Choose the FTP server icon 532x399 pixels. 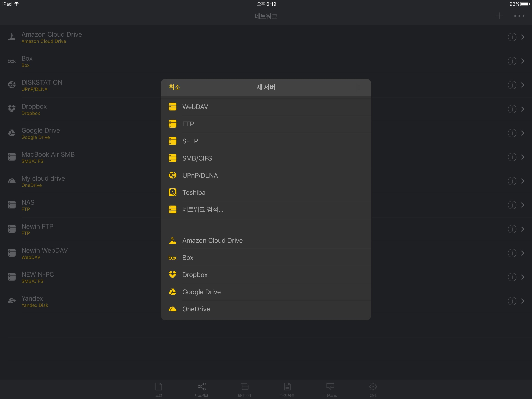click(x=173, y=124)
